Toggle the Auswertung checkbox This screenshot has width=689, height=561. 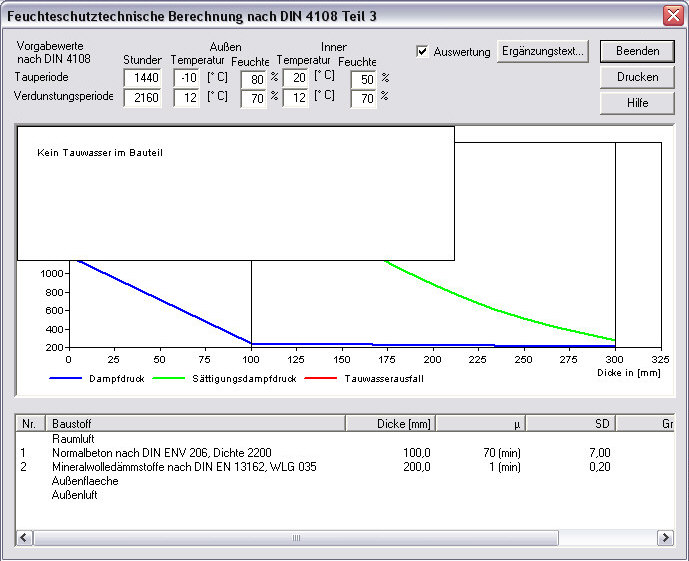coord(422,51)
